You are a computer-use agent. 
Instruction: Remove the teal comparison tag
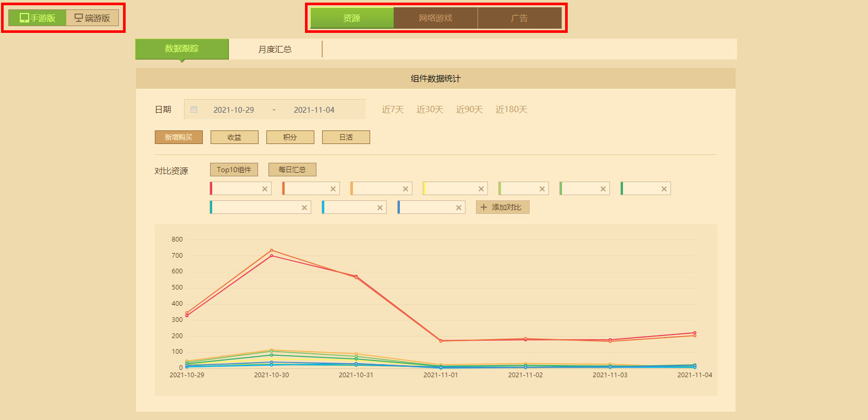tap(304, 208)
